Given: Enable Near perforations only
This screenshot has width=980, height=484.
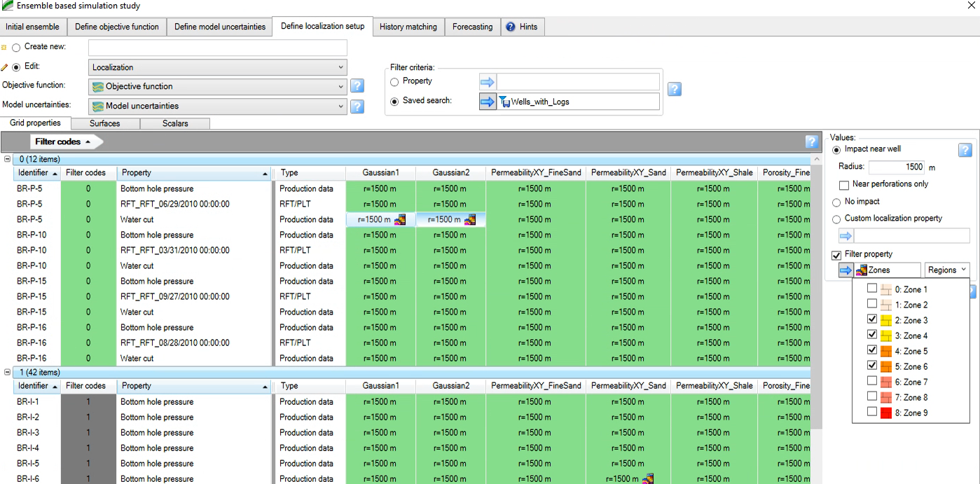Looking at the screenshot, I should [844, 184].
